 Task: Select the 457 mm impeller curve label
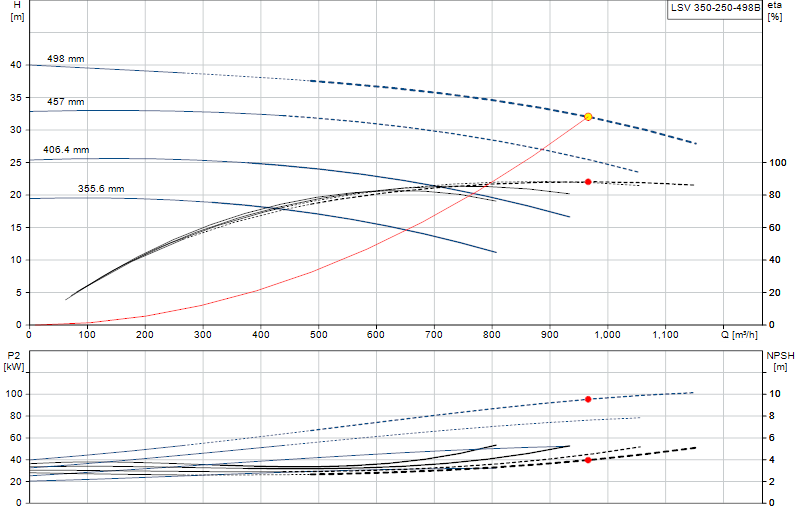[65, 102]
